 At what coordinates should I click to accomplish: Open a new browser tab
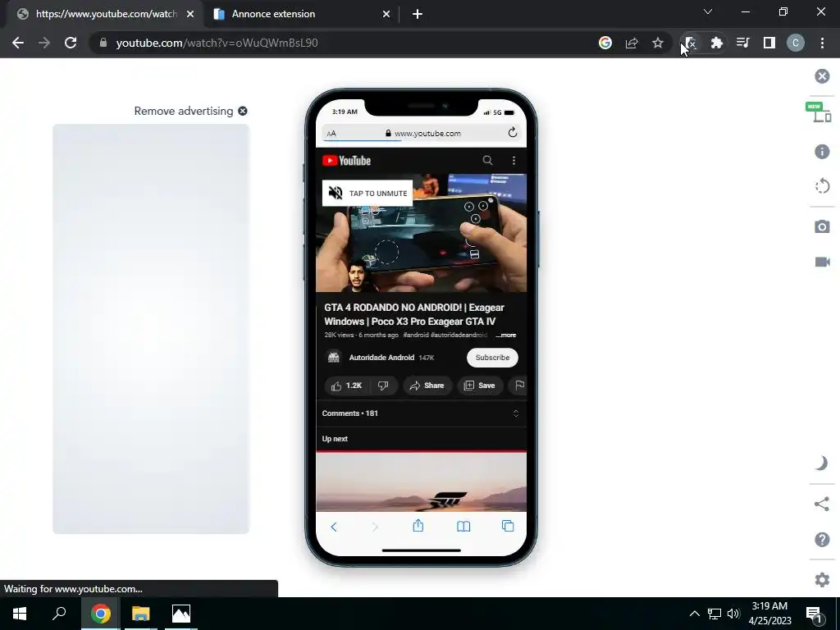tap(418, 15)
